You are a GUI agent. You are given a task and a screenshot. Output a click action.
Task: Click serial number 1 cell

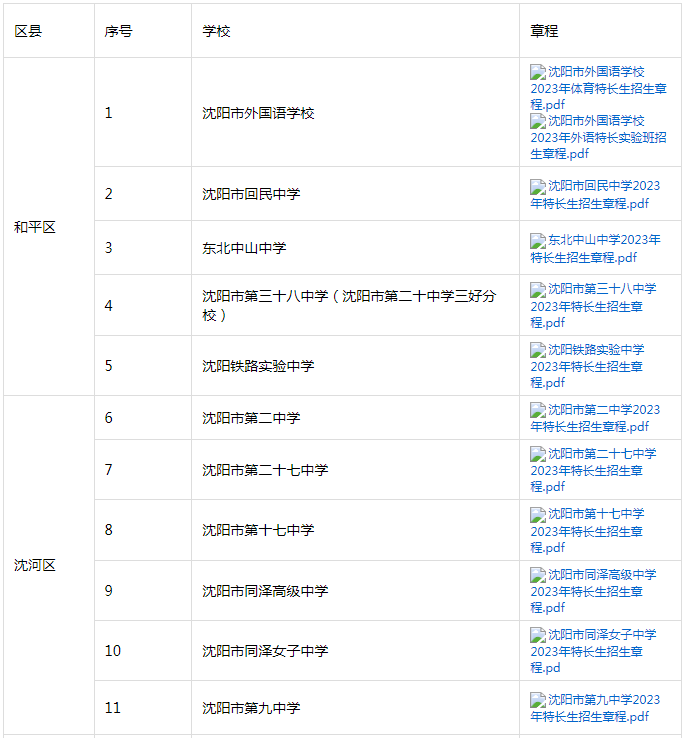[143, 112]
